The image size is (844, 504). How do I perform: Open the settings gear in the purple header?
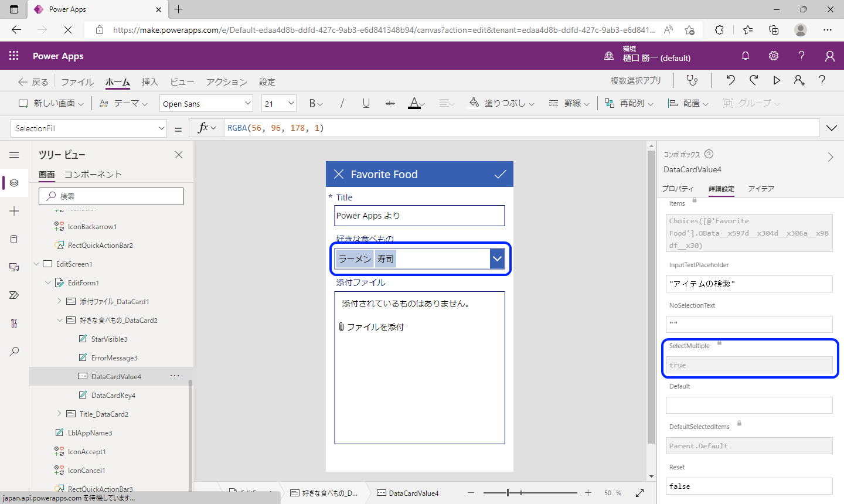point(774,56)
